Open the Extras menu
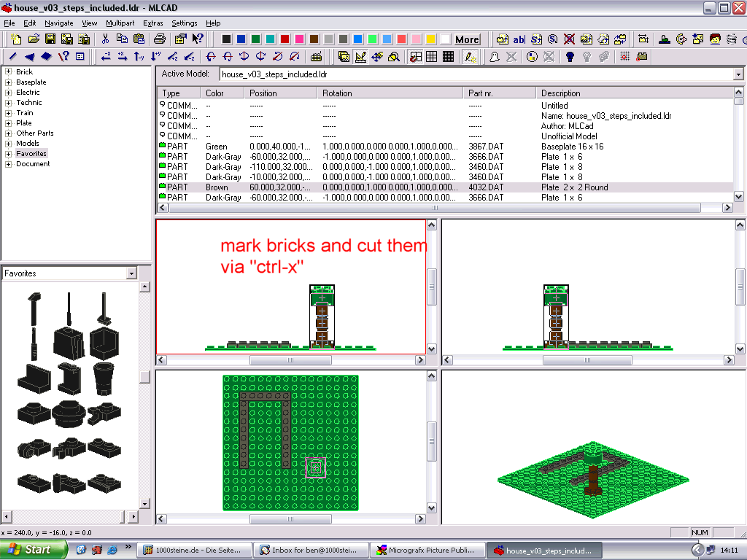747x560 pixels. click(153, 23)
